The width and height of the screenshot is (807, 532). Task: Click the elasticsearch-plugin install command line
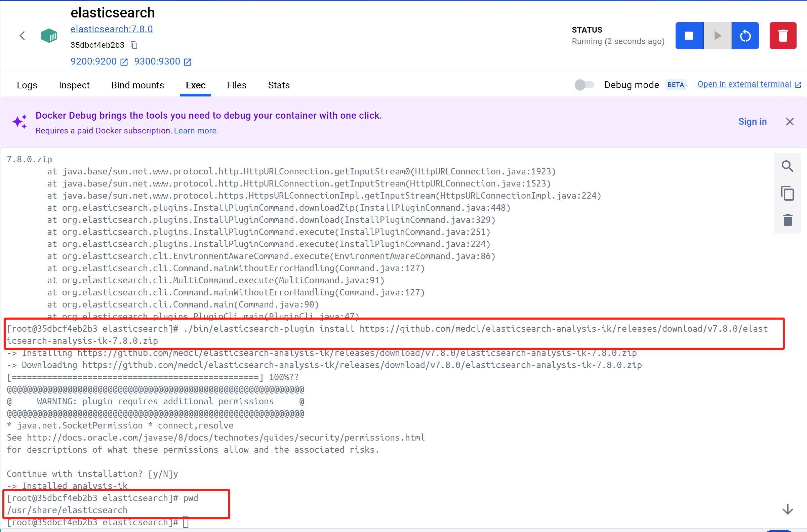click(x=387, y=334)
